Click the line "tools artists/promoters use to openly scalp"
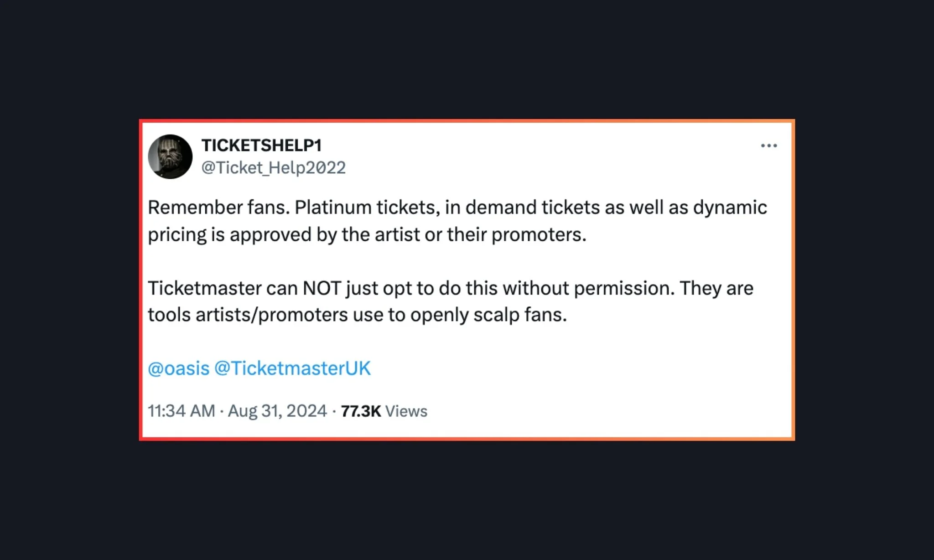Screen dimensions: 934x560 [x=357, y=315]
